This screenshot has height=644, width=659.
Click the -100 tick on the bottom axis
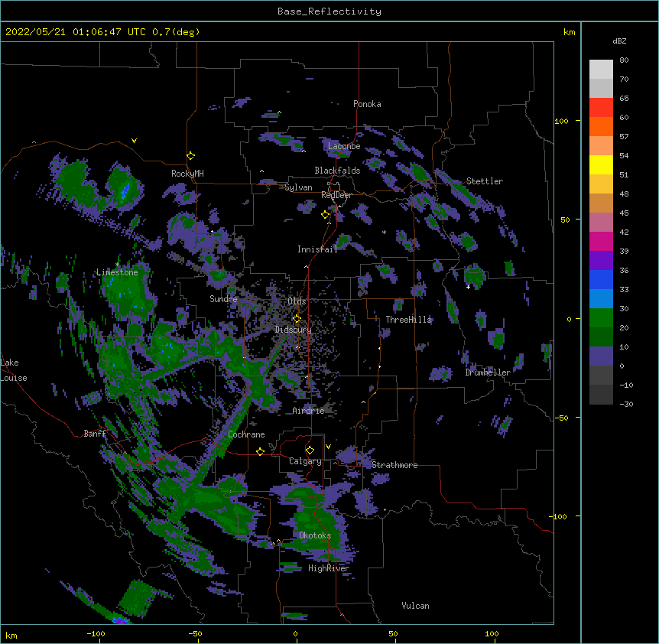[96, 633]
